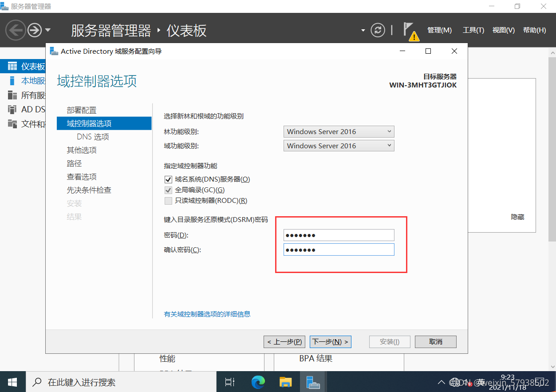Select the file services icon in sidebar
556x392 pixels.
click(12, 123)
